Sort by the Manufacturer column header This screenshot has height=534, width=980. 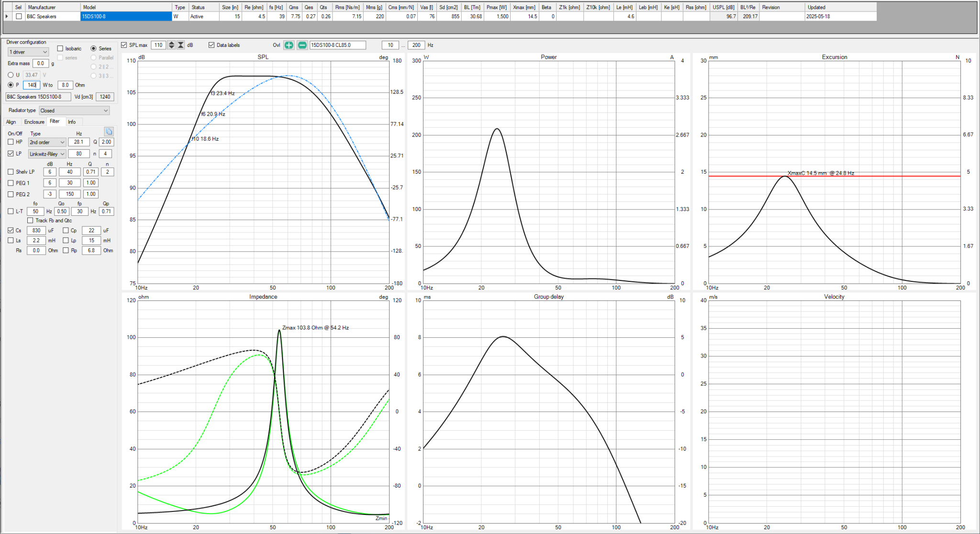[53, 7]
